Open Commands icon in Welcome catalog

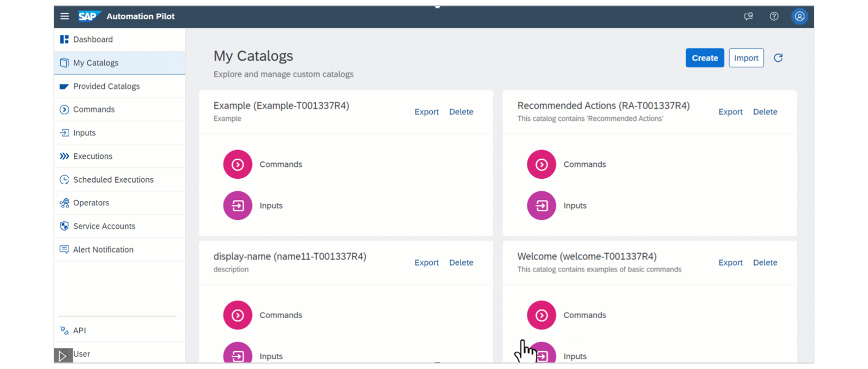(541, 315)
